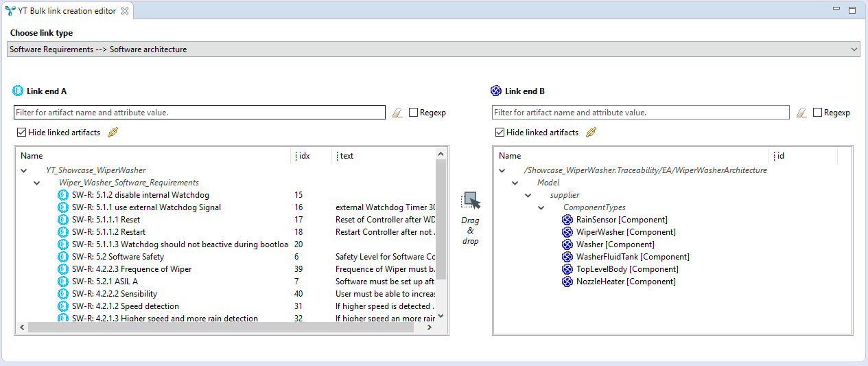The height and width of the screenshot is (366, 868).
Task: Enable Regexp for Link end B
Action: coord(817,113)
